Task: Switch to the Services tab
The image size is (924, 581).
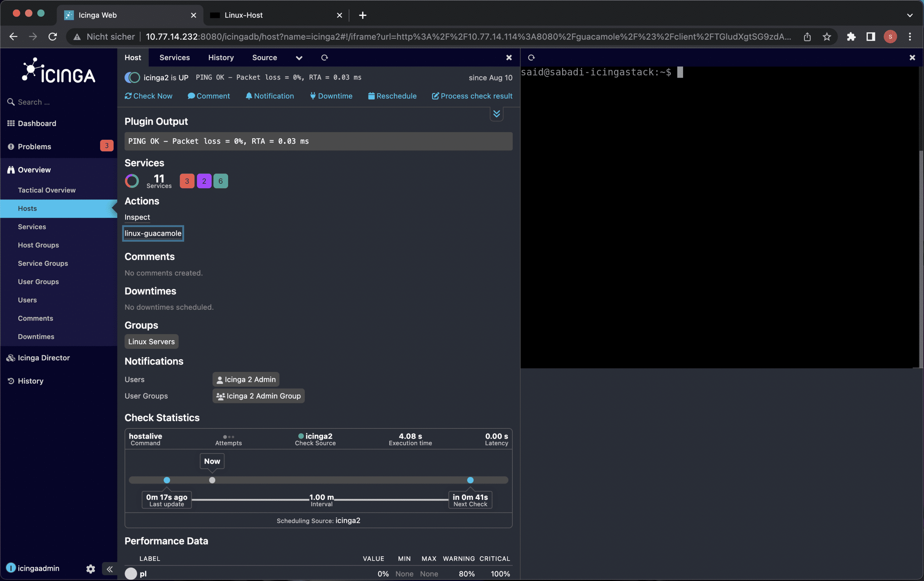Action: pos(174,57)
